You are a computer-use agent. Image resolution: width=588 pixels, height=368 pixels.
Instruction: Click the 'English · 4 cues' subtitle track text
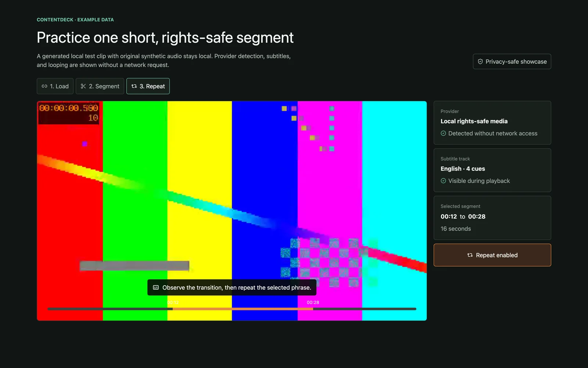tap(463, 169)
